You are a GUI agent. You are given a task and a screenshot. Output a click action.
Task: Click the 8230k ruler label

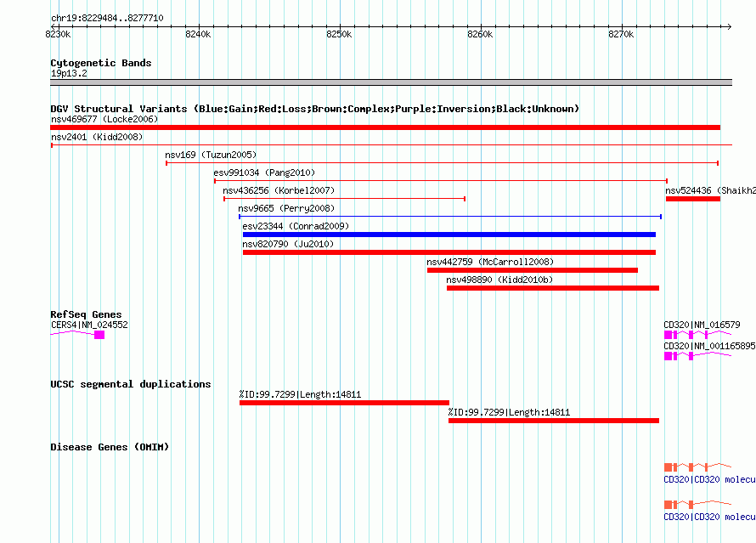point(58,34)
